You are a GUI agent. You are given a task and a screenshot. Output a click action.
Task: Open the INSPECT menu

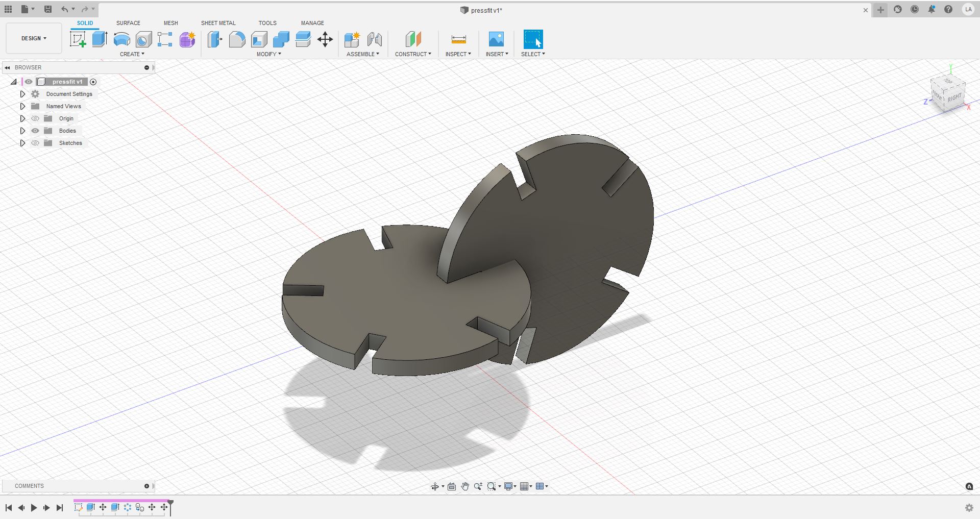point(458,54)
